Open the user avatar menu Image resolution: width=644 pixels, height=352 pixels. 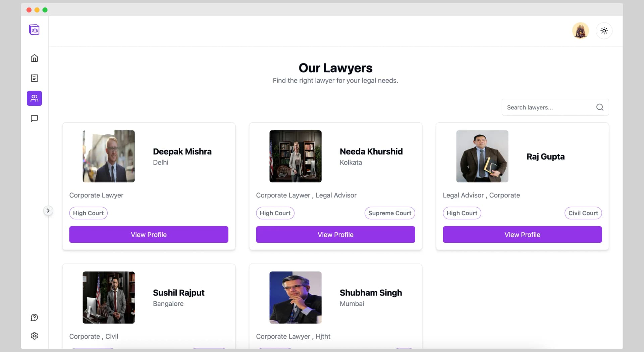[x=581, y=30]
